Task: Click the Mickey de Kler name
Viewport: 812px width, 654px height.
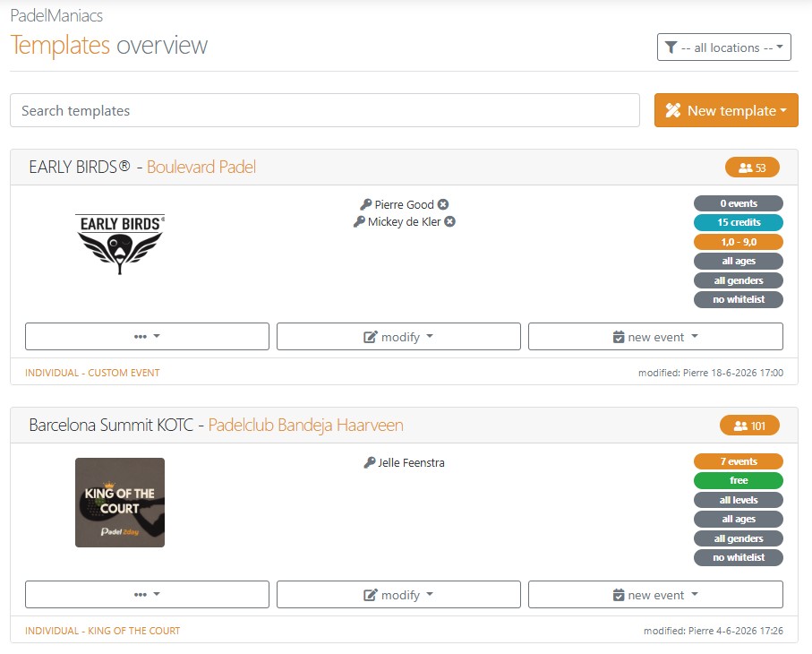Action: click(405, 222)
